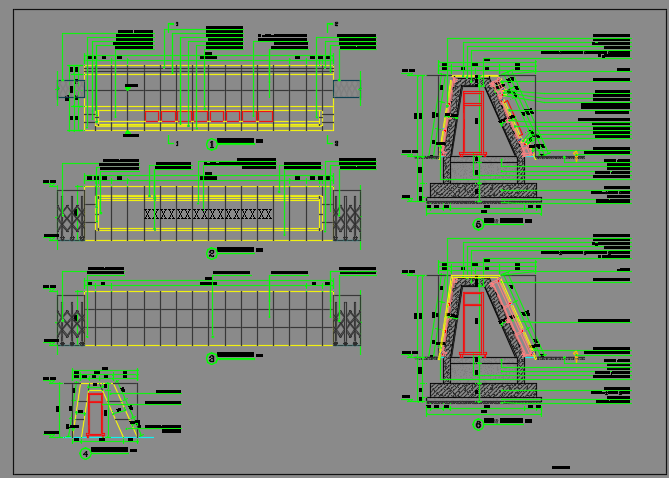Pick the hatched foundation slab under section 6

(x=483, y=390)
